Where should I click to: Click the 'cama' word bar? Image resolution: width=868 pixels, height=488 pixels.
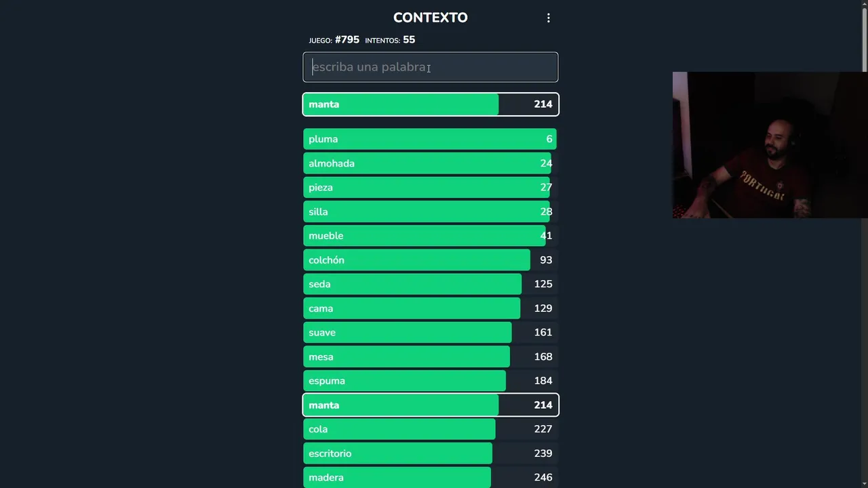[x=430, y=308]
